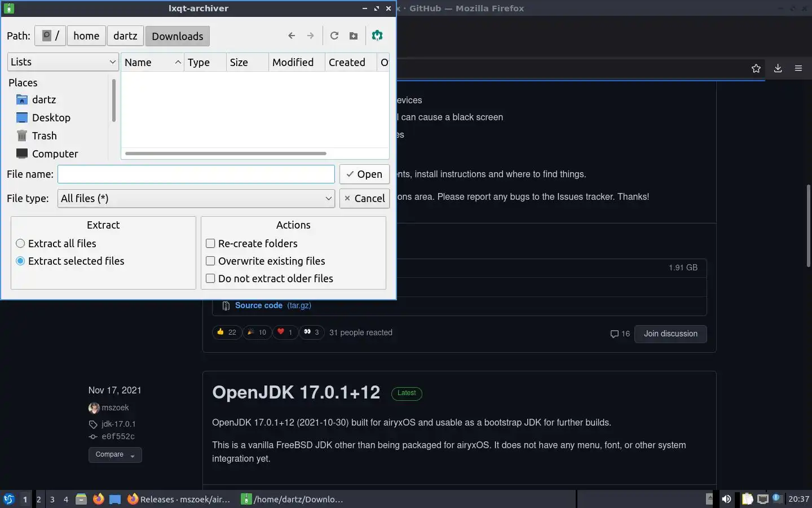The height and width of the screenshot is (508, 812).
Task: Open the volume control in the system tray
Action: click(726, 499)
